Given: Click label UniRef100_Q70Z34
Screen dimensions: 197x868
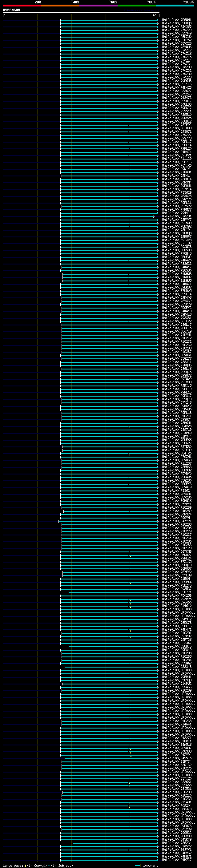Looking at the screenshot, I should [177, 64].
